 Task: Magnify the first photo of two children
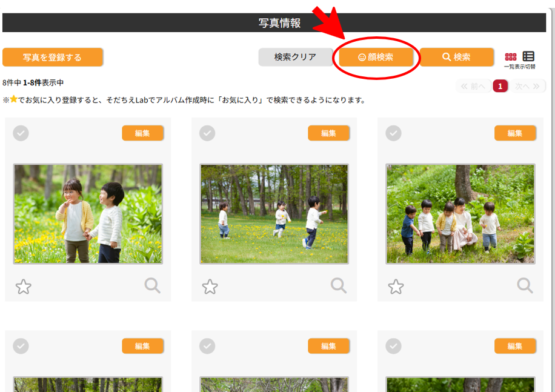click(153, 286)
